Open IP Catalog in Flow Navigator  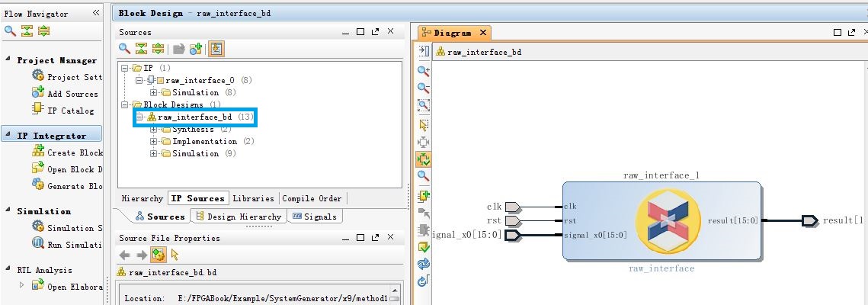coord(70,111)
